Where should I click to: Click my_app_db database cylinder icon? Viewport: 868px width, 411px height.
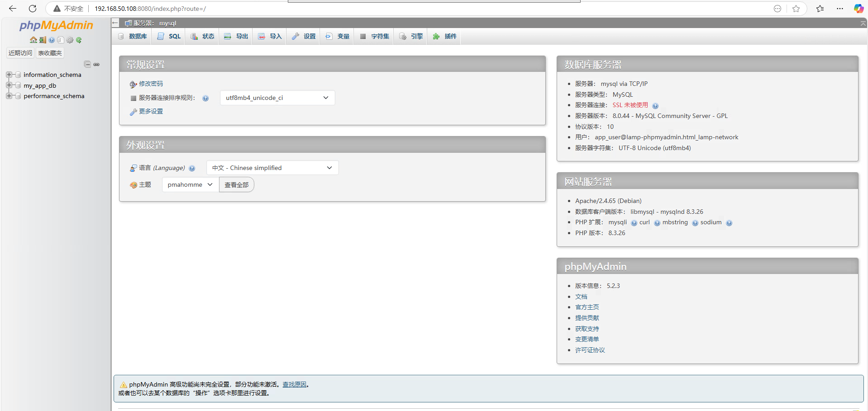coord(18,85)
